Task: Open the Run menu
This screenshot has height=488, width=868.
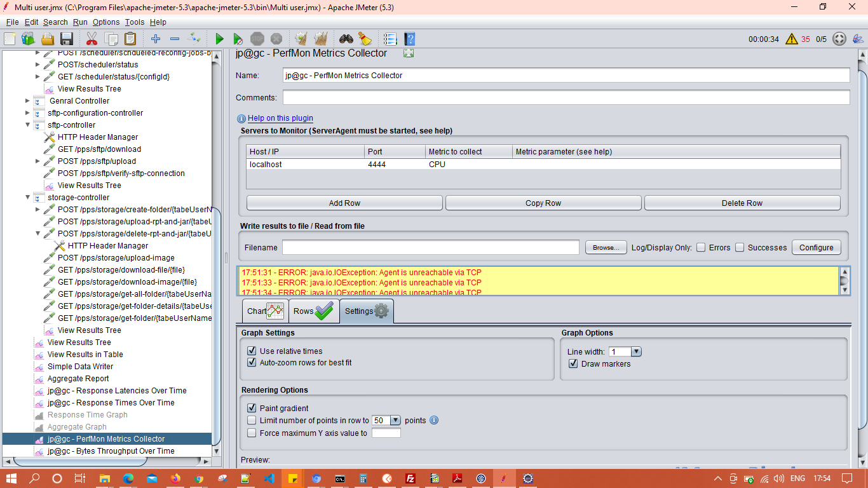Action: [x=80, y=22]
